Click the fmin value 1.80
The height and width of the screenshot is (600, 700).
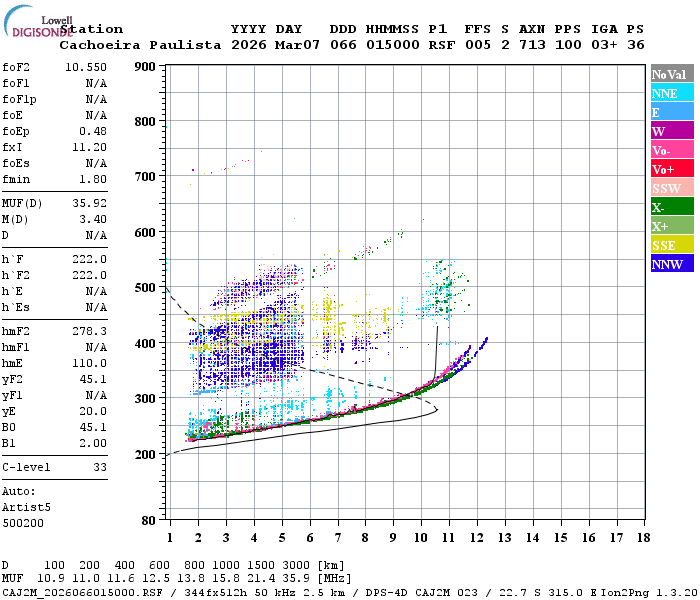93,179
